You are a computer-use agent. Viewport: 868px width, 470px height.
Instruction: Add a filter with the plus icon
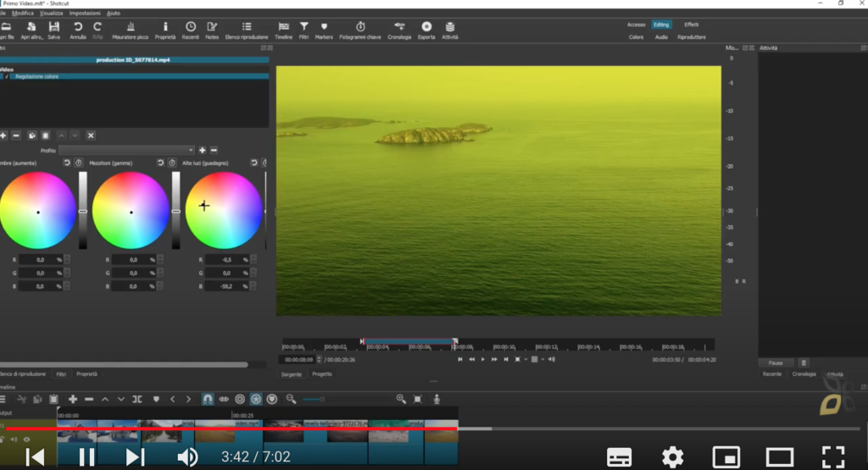coord(3,135)
